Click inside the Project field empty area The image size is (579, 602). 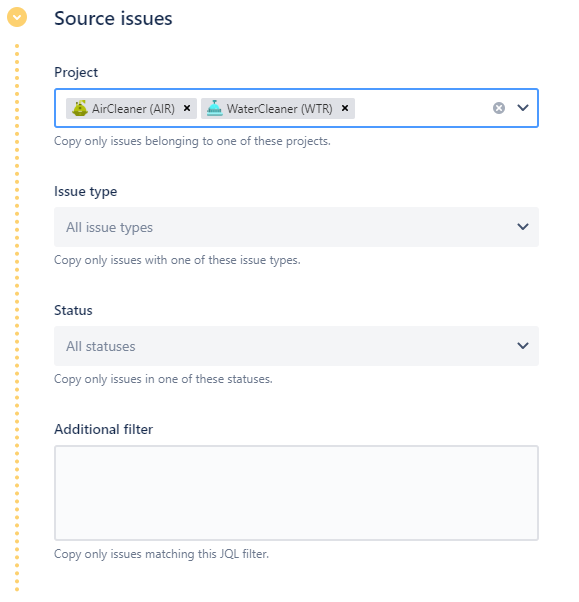coord(422,108)
